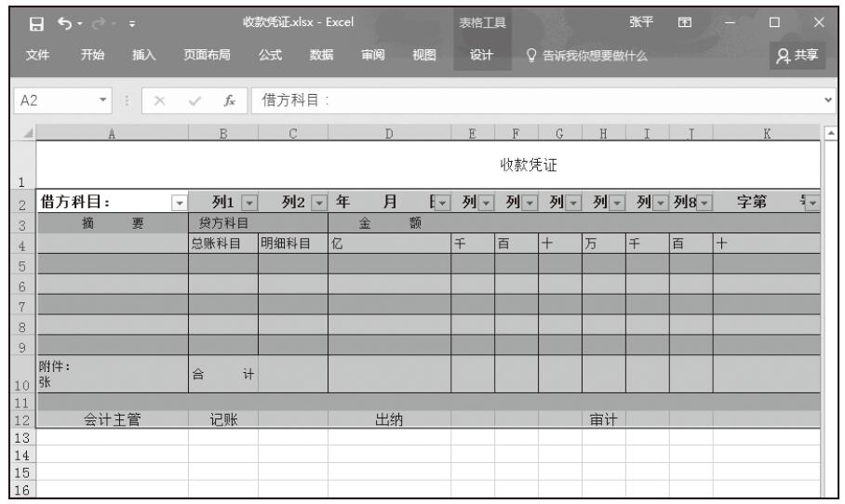
Task: Open the Customize Quick Access Toolbar dropdown
Action: (132, 22)
